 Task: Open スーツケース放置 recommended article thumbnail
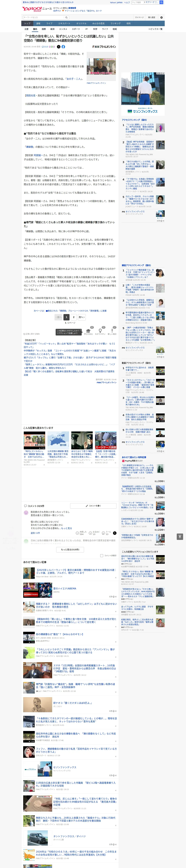106,440
